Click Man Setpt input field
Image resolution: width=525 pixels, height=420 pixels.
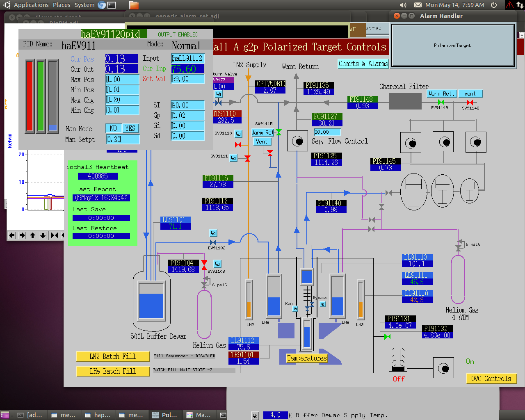coord(123,139)
